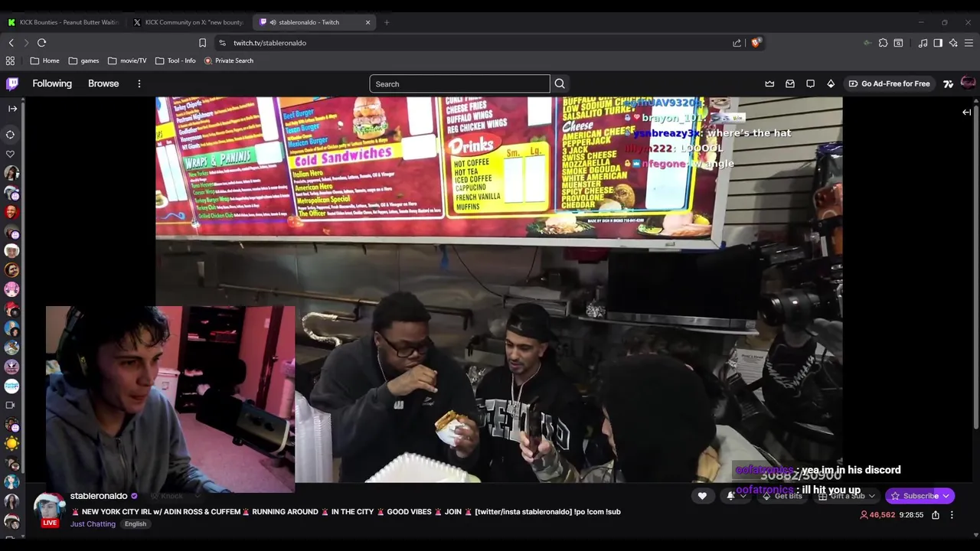Open the movie/TV bookmark folder
Viewport: 980px width, 551px height.
127,60
